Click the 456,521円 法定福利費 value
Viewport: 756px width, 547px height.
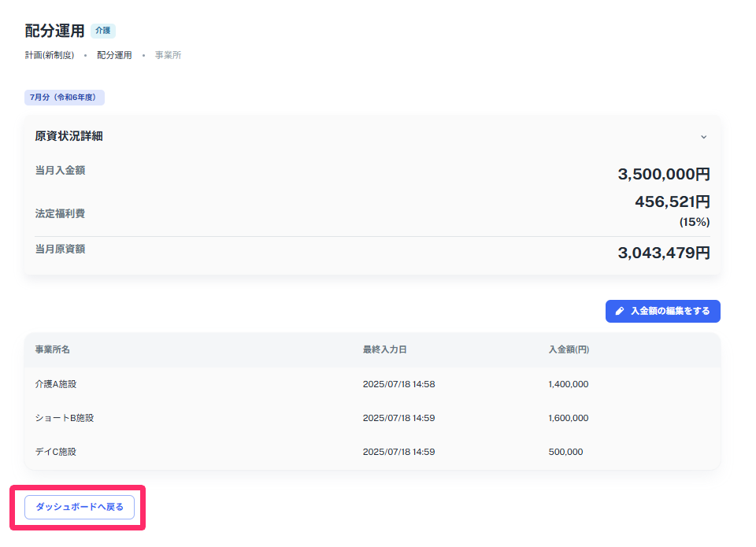[672, 201]
